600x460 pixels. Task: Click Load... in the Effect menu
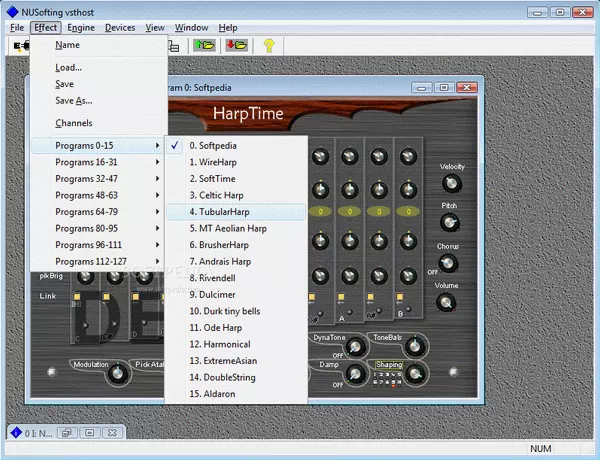pos(68,67)
